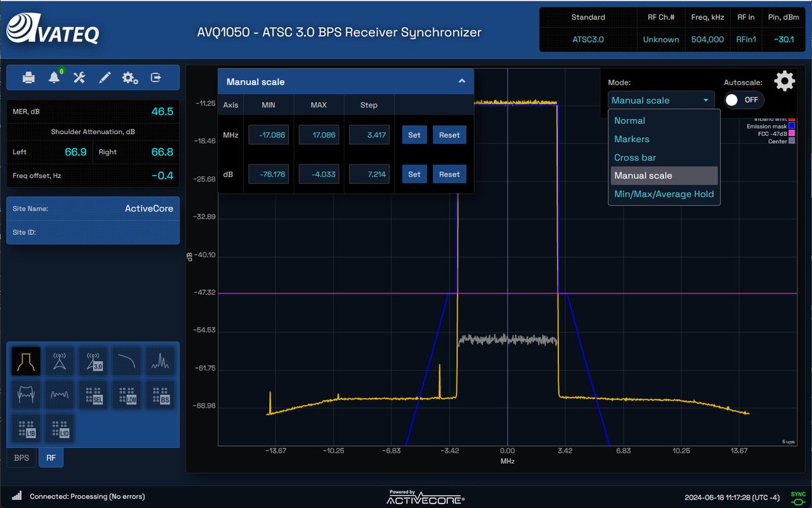Open the double-gear settings icon
Screen dimensions: 812x508
130,78
